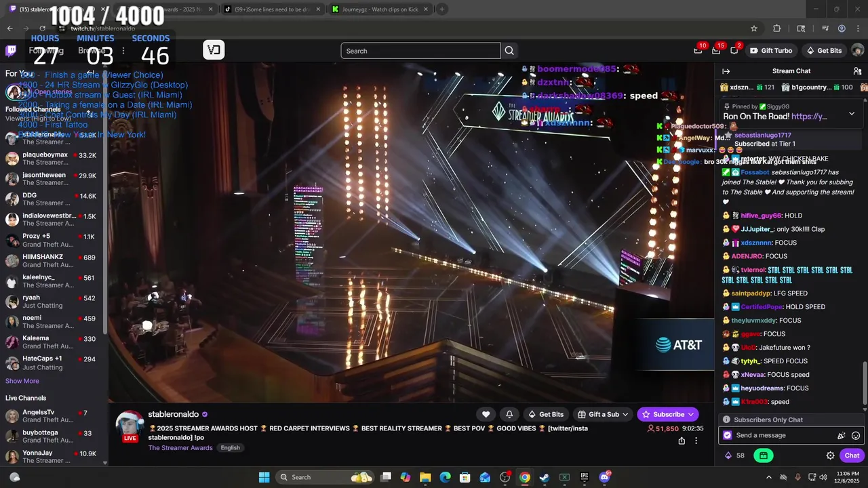The height and width of the screenshot is (488, 868).
Task: Open the whispers chat bubble icon
Action: pyautogui.click(x=734, y=51)
